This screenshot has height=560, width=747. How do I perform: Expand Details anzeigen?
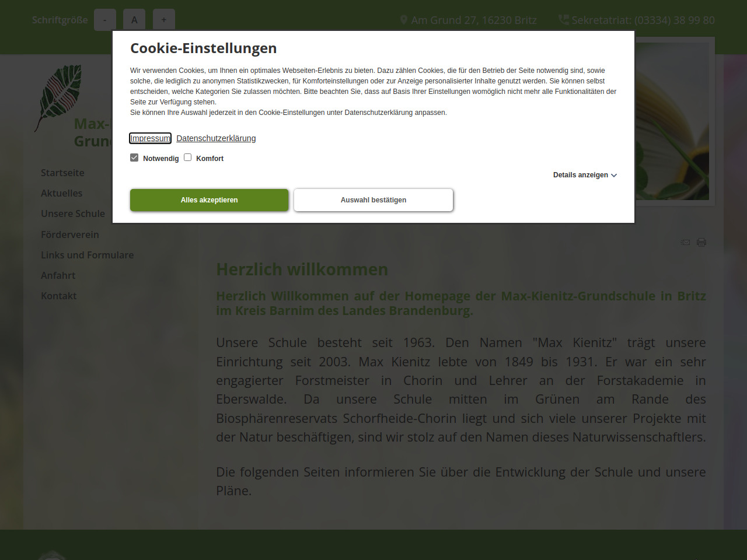(580, 175)
